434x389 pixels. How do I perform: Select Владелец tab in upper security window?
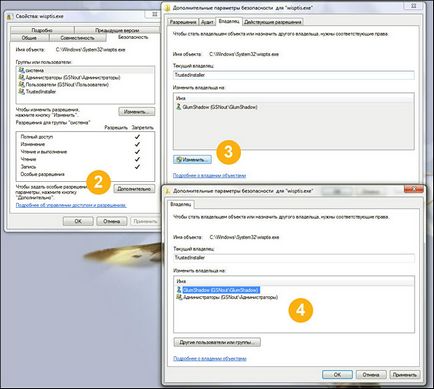pos(229,21)
